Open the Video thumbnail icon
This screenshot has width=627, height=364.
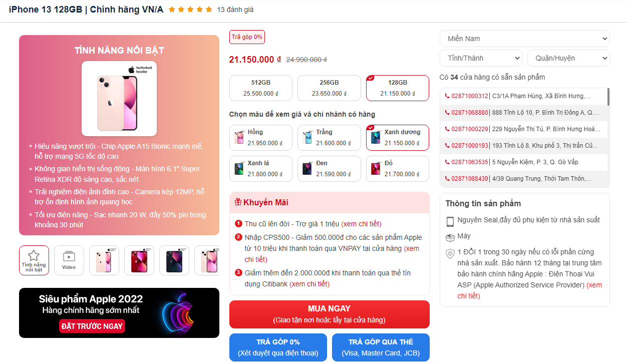pos(69,256)
